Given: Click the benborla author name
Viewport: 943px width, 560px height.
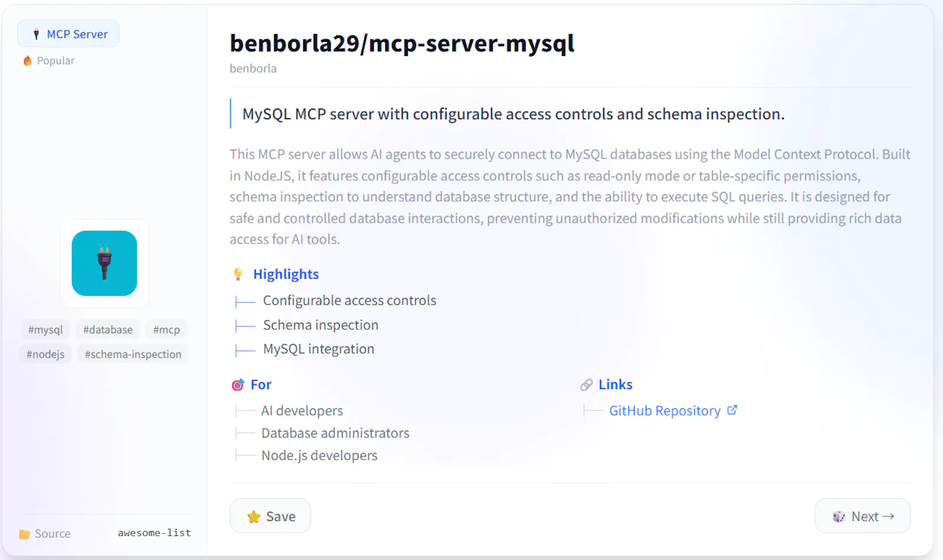Looking at the screenshot, I should [x=253, y=68].
